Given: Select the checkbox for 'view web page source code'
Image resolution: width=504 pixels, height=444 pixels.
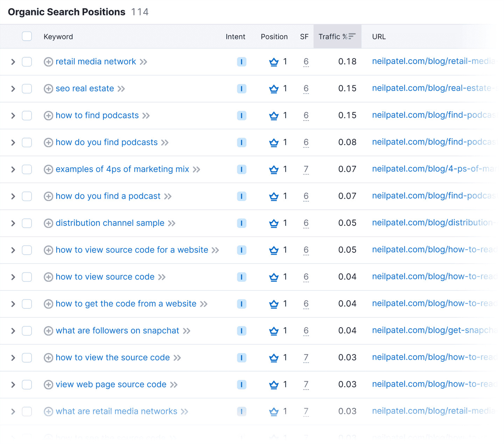Looking at the screenshot, I should (27, 385).
